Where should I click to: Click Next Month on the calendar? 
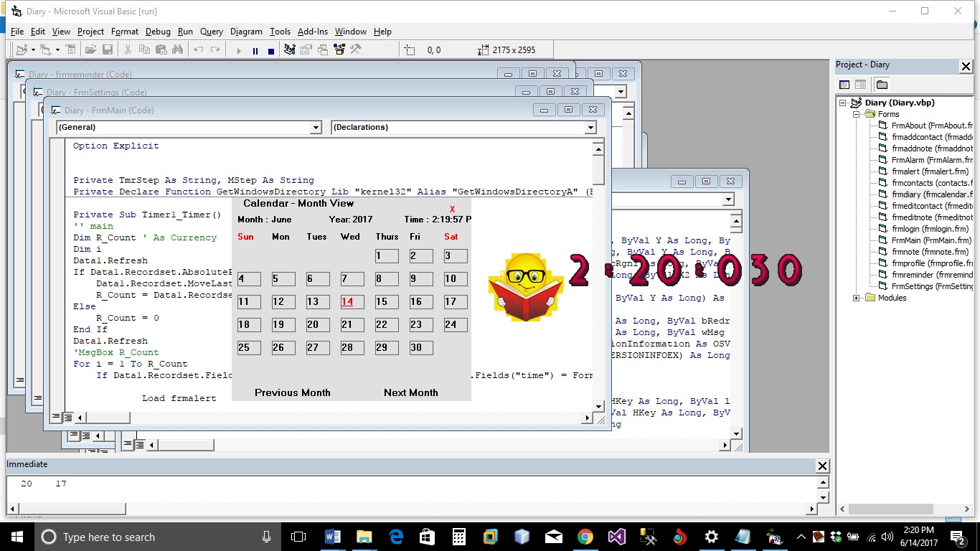(x=410, y=392)
